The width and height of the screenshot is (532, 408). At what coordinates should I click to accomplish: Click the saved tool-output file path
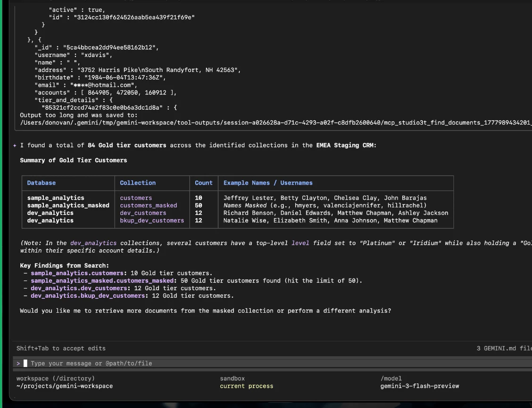click(276, 122)
